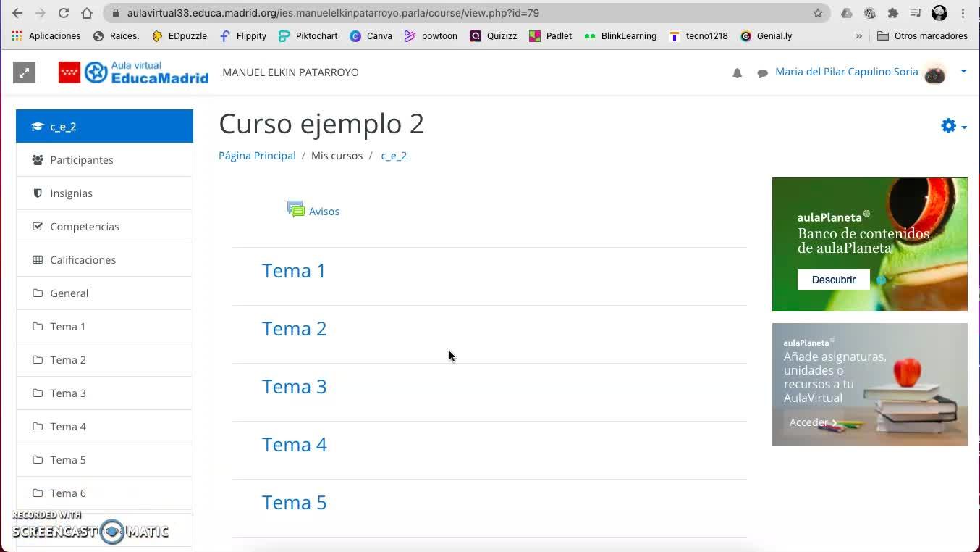Click the c_e_2 breadcrumb link
Image resolution: width=980 pixels, height=552 pixels.
(x=394, y=156)
